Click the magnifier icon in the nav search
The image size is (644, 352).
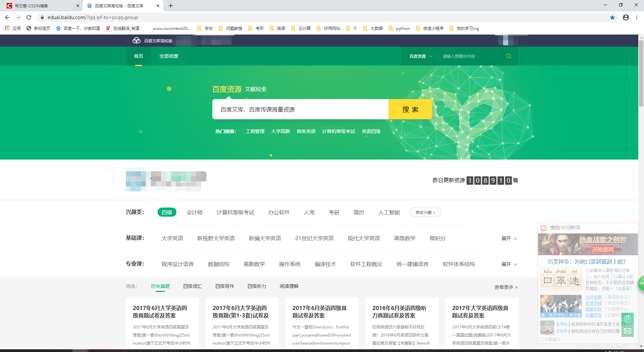tap(509, 56)
